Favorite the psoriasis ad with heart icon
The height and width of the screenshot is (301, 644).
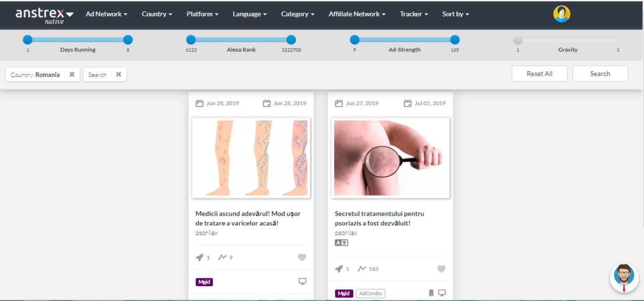tap(441, 269)
